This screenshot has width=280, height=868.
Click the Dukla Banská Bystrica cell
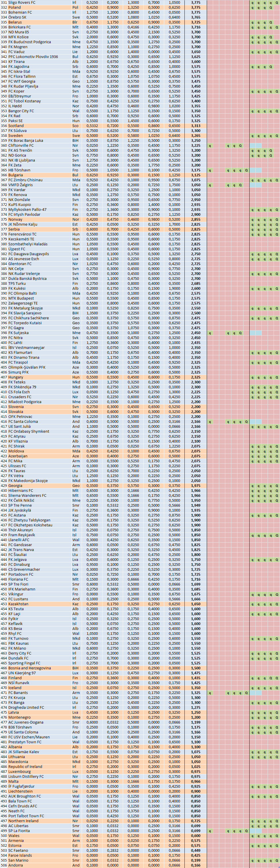click(28, 279)
